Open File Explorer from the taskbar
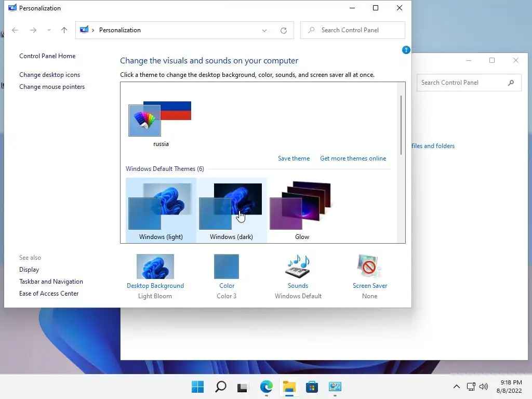532x399 pixels. click(289, 387)
